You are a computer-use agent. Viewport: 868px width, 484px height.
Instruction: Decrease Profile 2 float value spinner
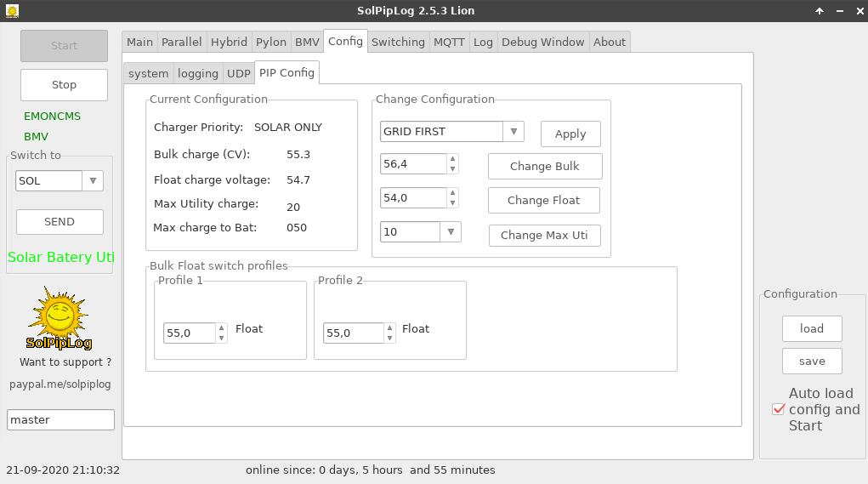click(389, 338)
